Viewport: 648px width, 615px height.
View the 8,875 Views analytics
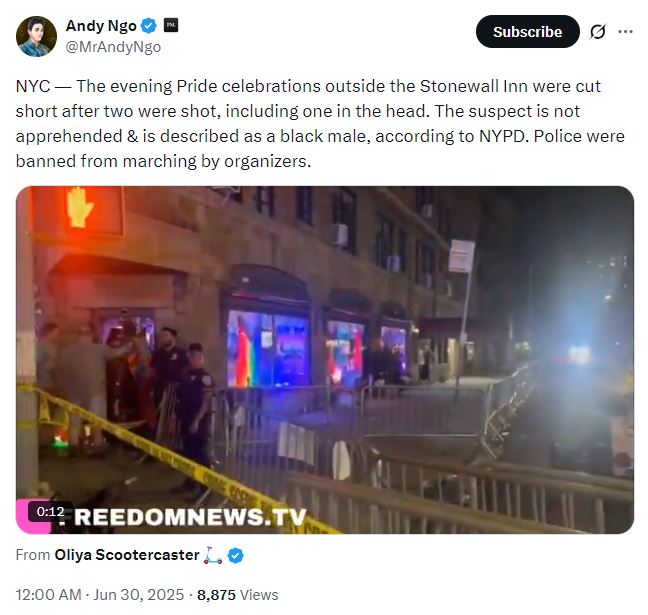pos(238,595)
